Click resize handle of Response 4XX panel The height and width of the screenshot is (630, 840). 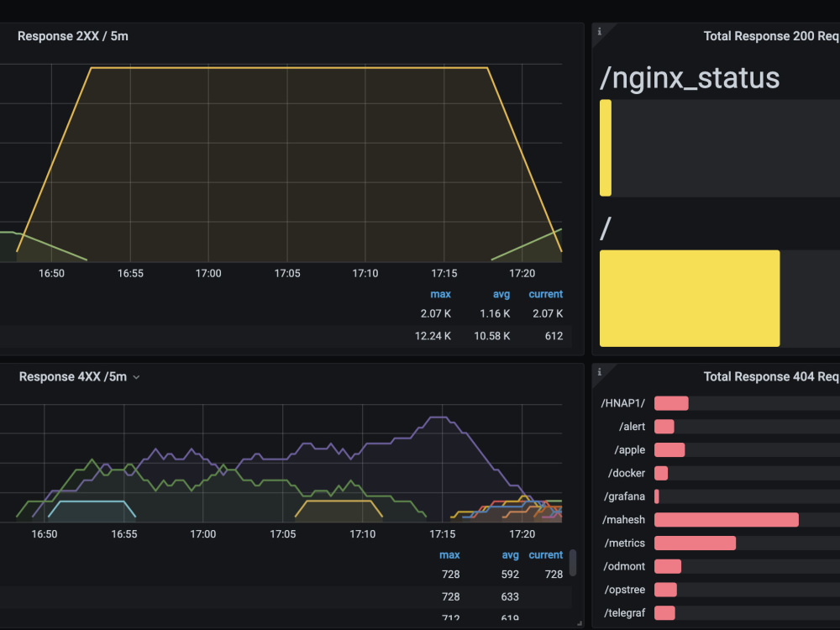[x=579, y=623]
